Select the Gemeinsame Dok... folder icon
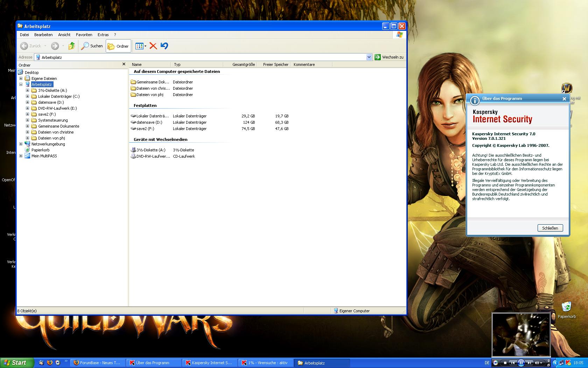This screenshot has height=368, width=588. click(133, 82)
